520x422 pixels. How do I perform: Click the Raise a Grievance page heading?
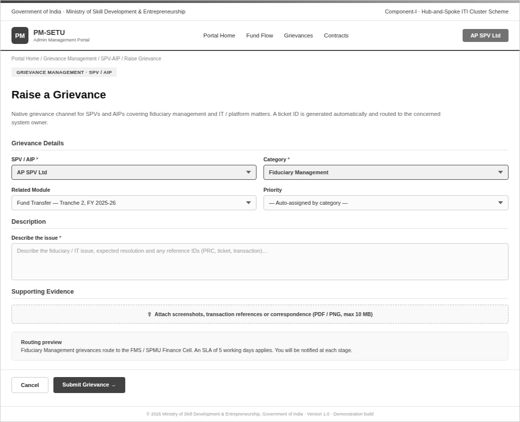[59, 95]
